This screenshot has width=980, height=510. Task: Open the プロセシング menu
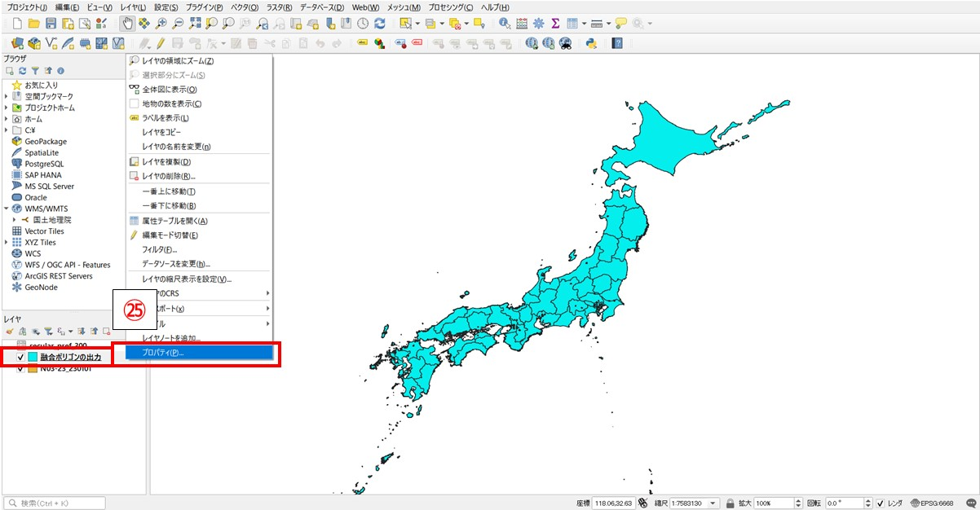point(450,7)
